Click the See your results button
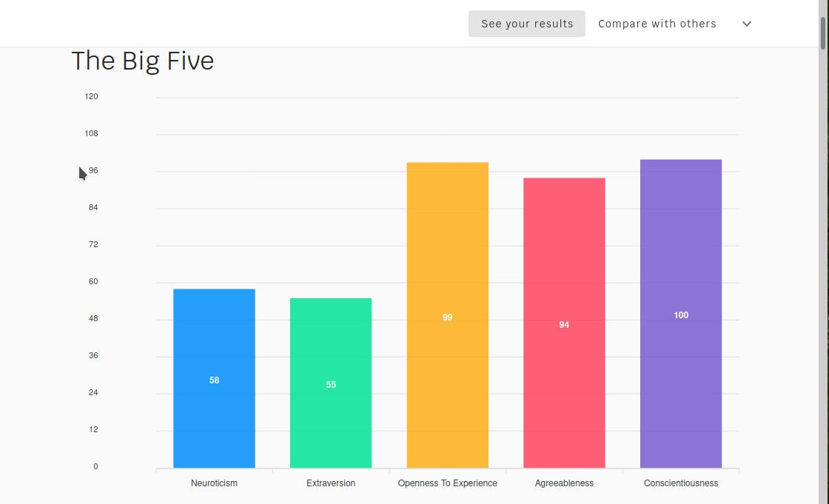The width and height of the screenshot is (829, 504). pos(526,24)
